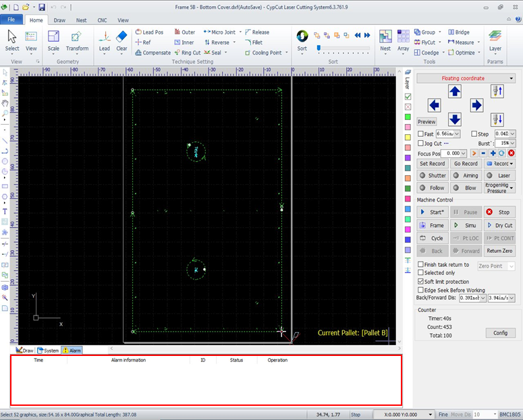
Task: Click the Config button in Counter
Action: tap(500, 333)
